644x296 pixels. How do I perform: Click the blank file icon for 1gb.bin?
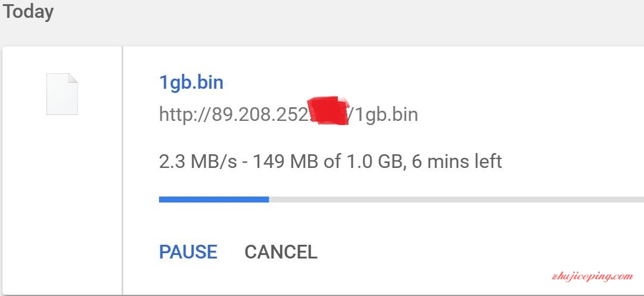[x=62, y=94]
